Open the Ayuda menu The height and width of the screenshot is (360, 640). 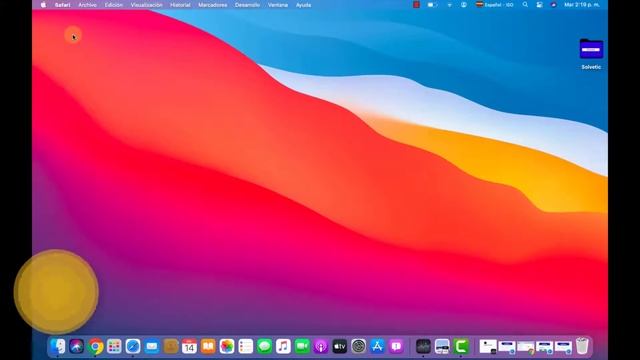tap(303, 5)
